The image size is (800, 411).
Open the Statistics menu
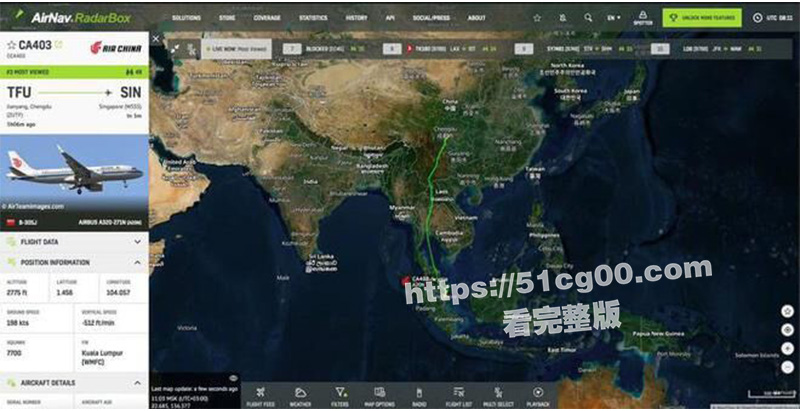pyautogui.click(x=313, y=18)
